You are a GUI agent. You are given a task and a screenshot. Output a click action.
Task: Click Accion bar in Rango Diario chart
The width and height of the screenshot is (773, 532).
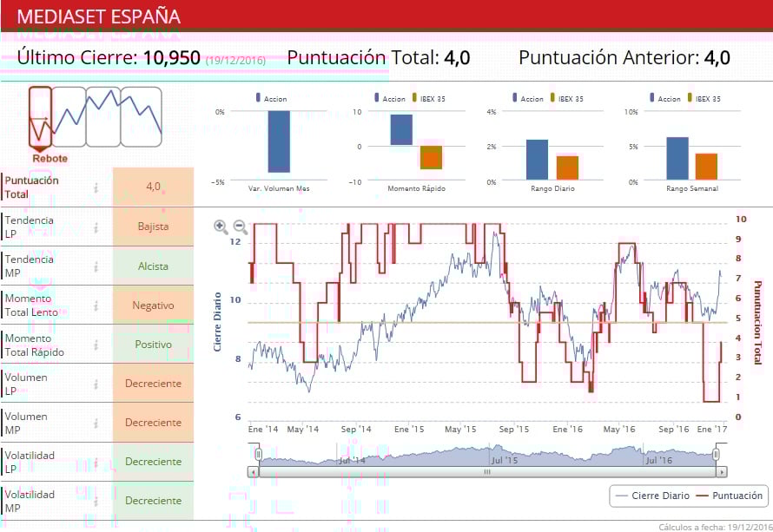click(537, 160)
